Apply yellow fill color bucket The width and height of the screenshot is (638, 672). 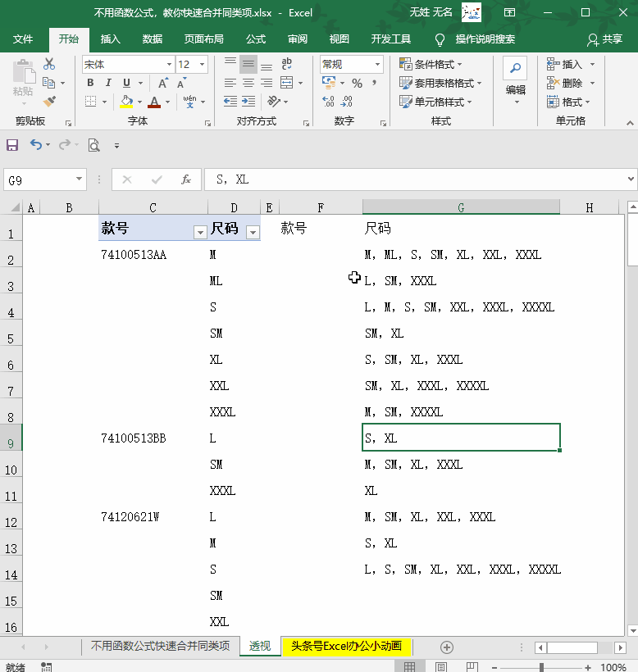(x=126, y=102)
